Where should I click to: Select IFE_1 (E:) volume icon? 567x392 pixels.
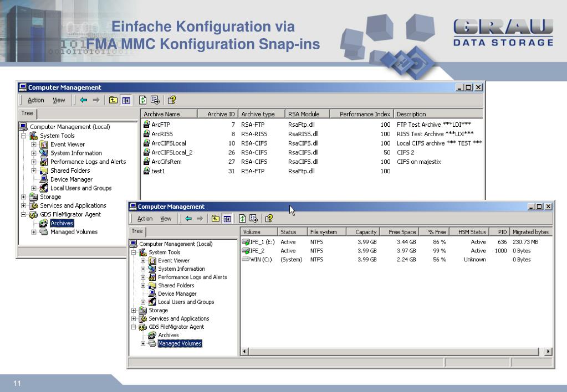tap(246, 242)
